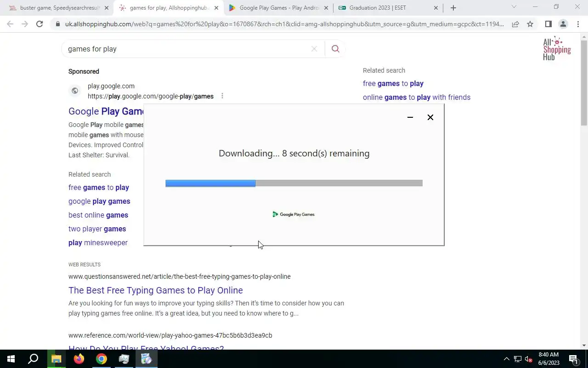Open the Google Play Games sponsored link
The image size is (588, 368).
(x=107, y=111)
